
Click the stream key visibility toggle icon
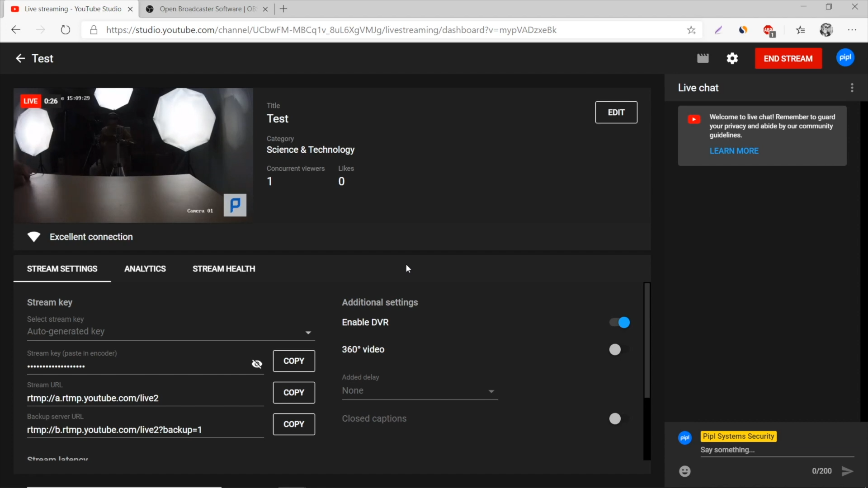pyautogui.click(x=257, y=363)
